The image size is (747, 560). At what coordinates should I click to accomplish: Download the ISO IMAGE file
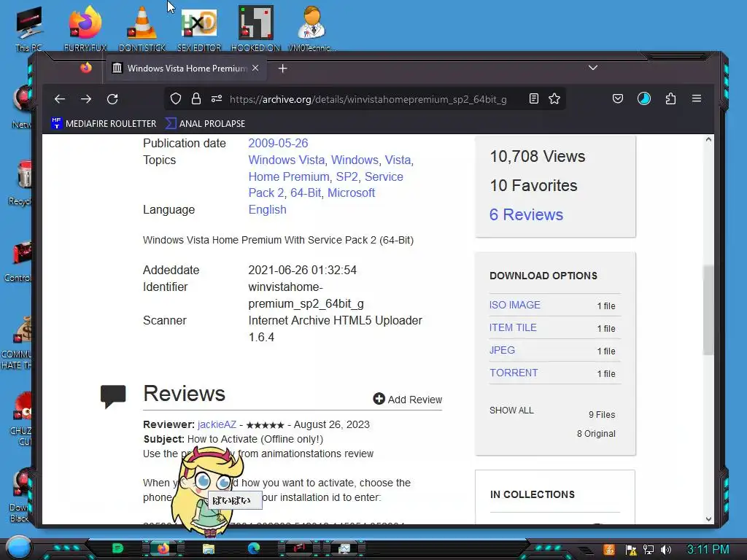click(514, 305)
